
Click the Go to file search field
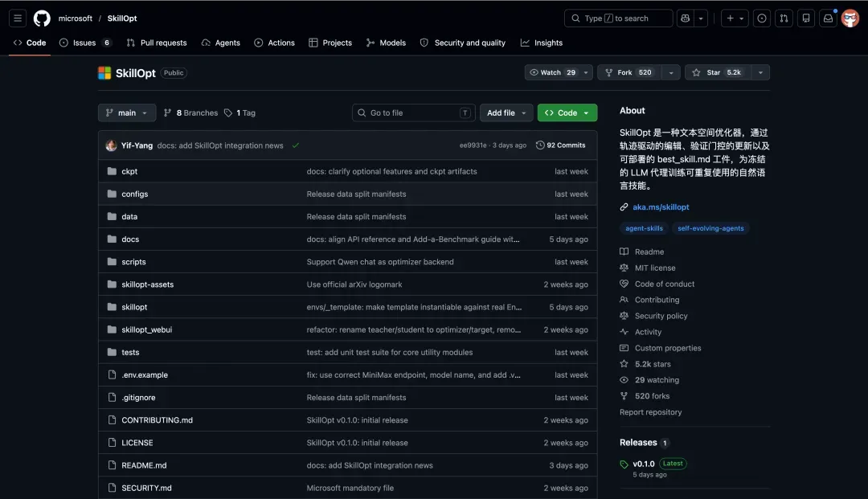414,112
